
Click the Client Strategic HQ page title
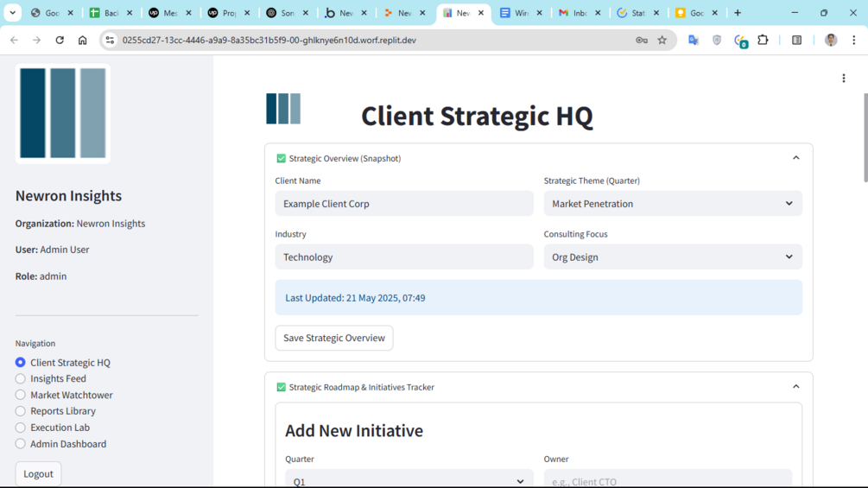(477, 117)
